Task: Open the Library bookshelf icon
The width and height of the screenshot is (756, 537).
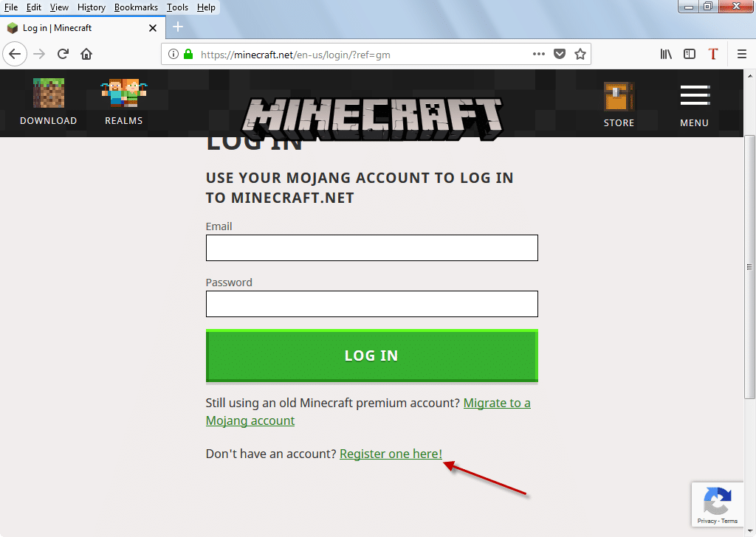Action: click(x=666, y=54)
